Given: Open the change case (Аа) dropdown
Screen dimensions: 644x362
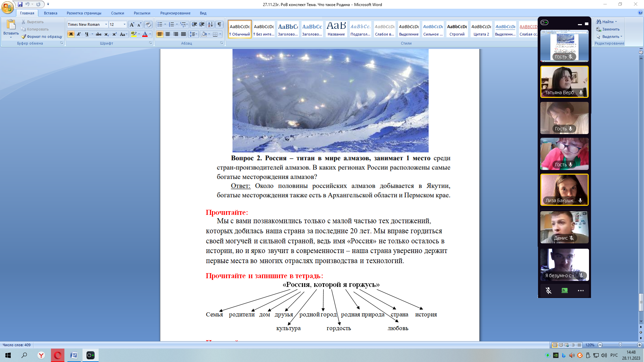Looking at the screenshot, I should (123, 34).
